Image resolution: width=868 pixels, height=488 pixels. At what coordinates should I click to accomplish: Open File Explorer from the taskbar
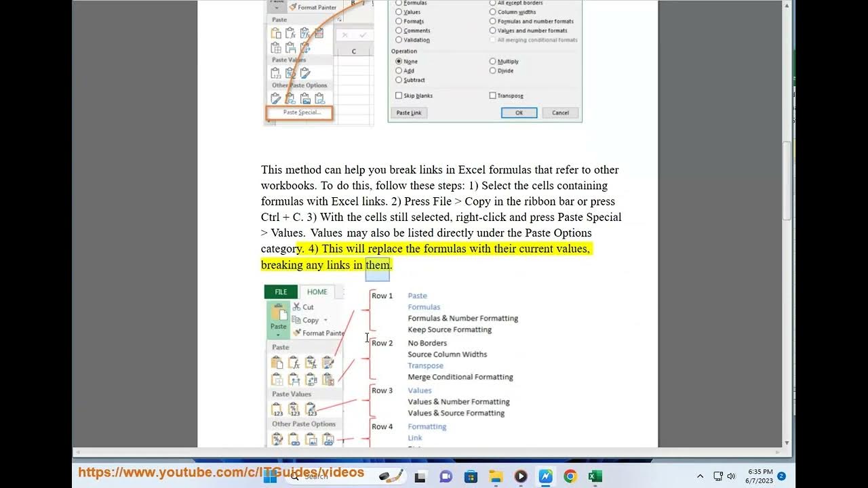coord(496,476)
